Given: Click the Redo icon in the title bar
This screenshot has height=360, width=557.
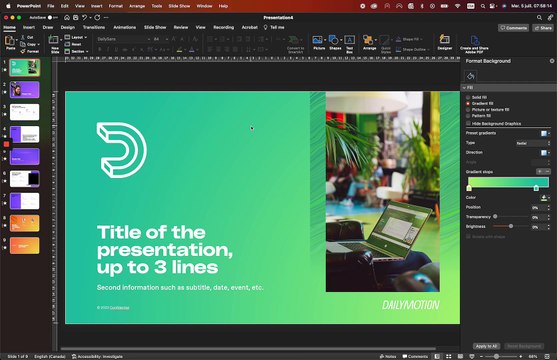Looking at the screenshot, I should pyautogui.click(x=97, y=17).
